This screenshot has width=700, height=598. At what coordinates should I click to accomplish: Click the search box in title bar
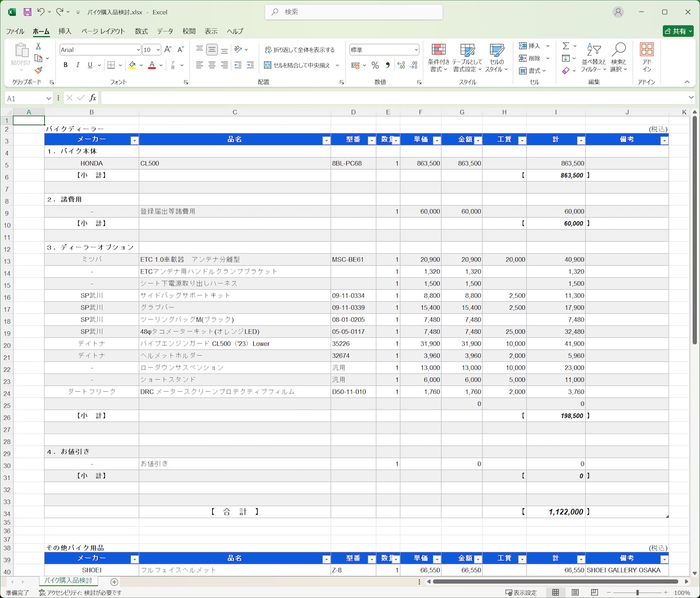[354, 12]
